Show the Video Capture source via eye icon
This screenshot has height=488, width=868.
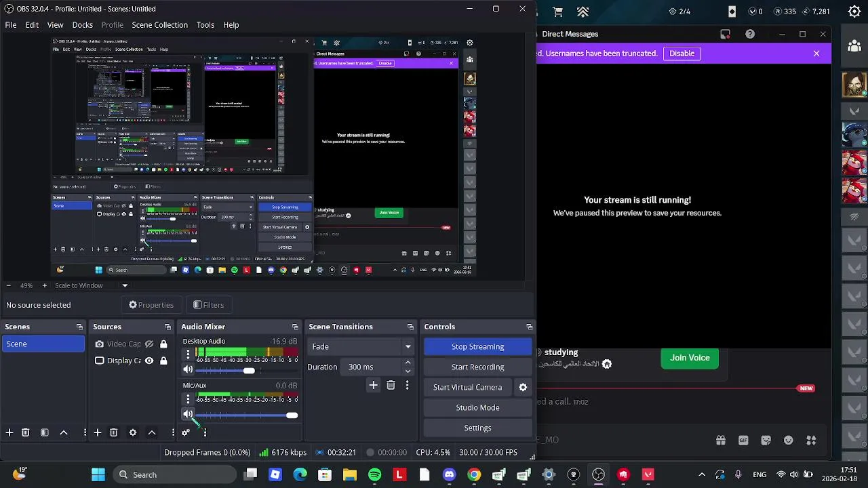click(x=149, y=344)
